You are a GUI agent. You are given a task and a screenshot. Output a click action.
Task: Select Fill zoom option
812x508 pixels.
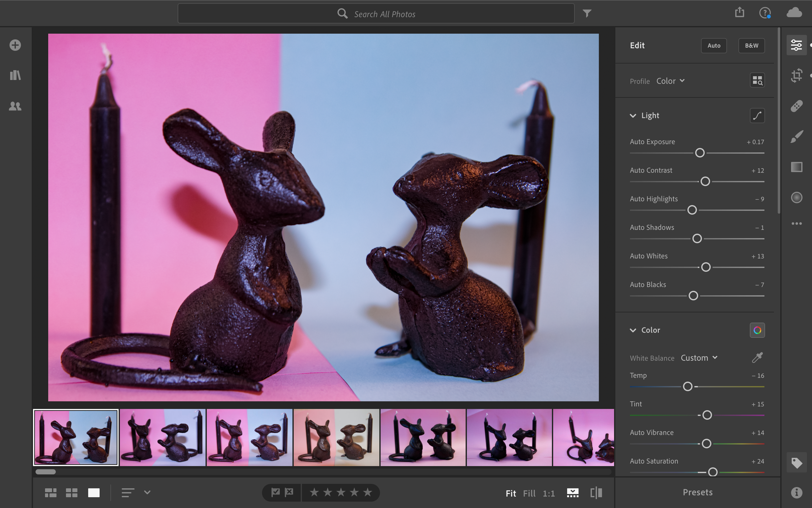529,493
